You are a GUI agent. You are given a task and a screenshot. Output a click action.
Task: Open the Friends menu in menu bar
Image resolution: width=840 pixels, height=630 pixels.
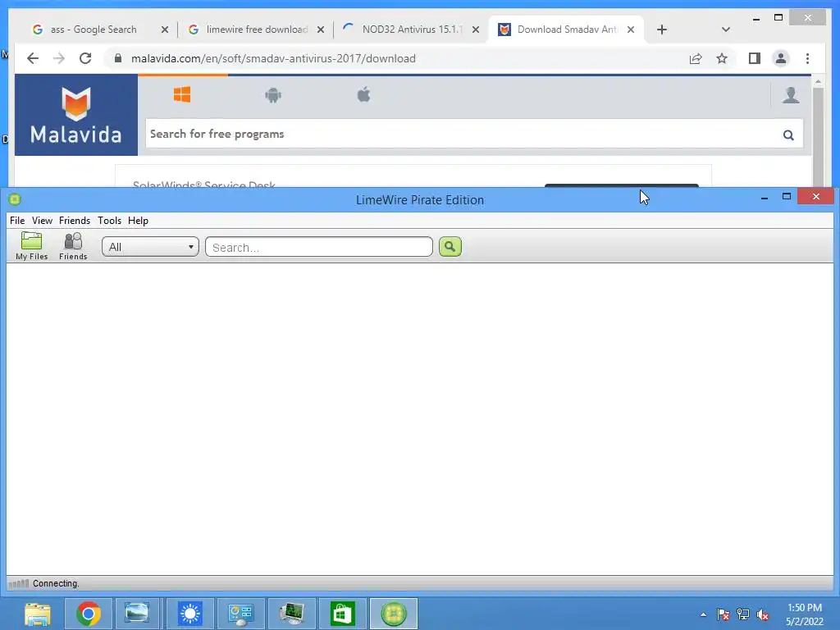(75, 221)
